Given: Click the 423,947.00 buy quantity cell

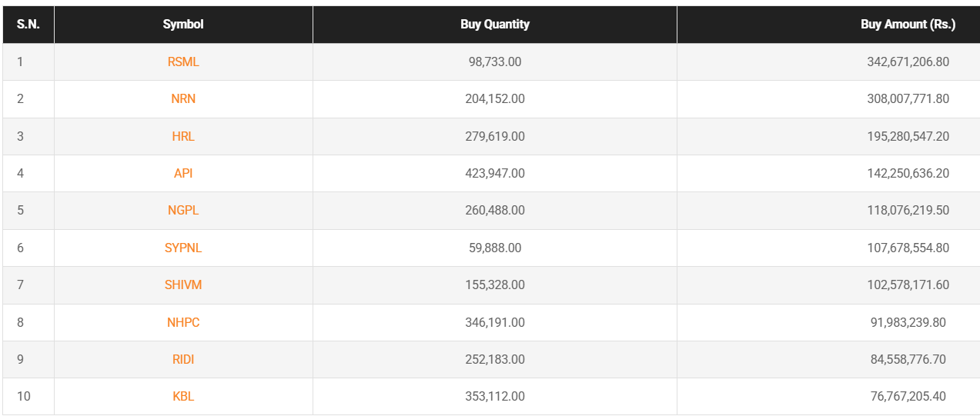Looking at the screenshot, I should pos(495,173).
